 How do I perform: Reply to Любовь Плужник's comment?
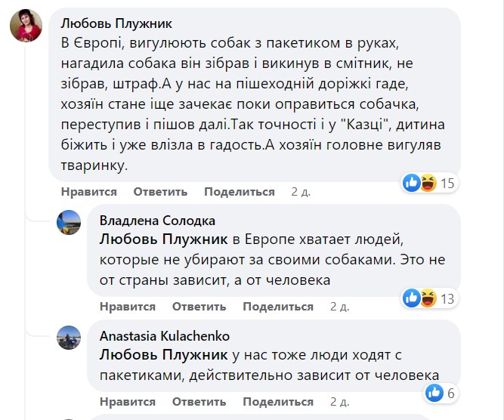[x=160, y=192]
